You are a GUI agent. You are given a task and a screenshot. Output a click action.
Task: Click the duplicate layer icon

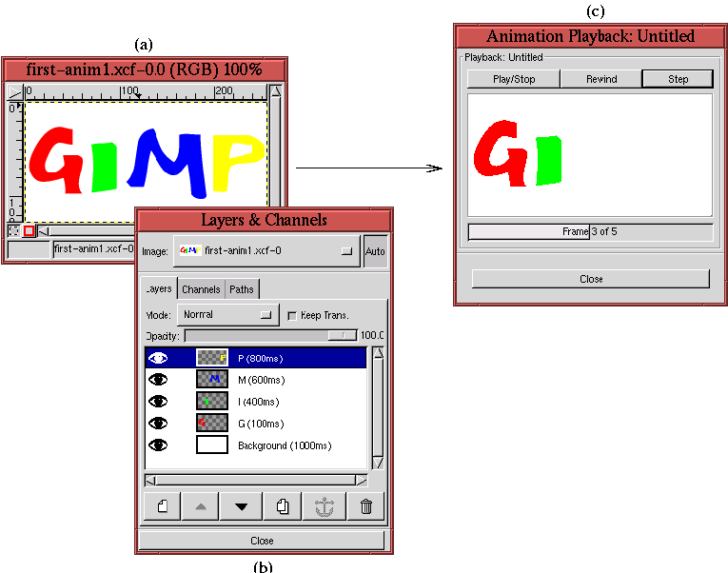(283, 506)
